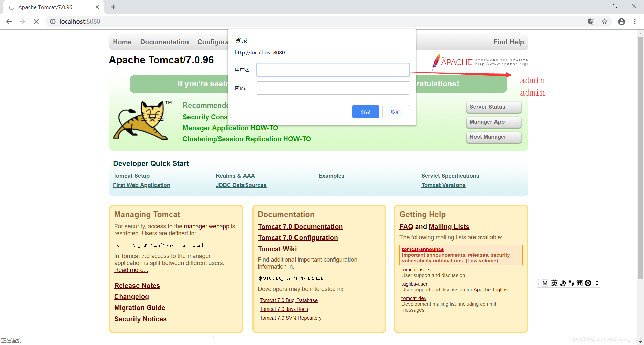Click the username (用户名) input field
This screenshot has width=644, height=345.
(x=333, y=70)
